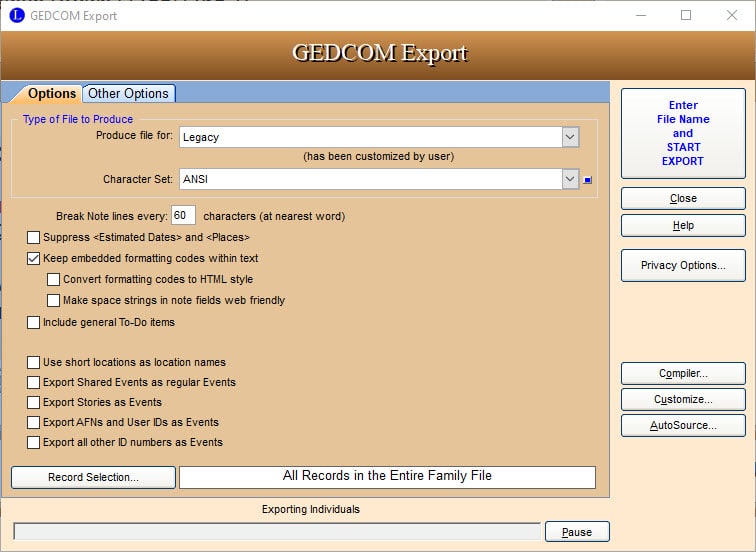Open Privacy Options dialog
This screenshot has height=552, width=756.
pos(683,266)
